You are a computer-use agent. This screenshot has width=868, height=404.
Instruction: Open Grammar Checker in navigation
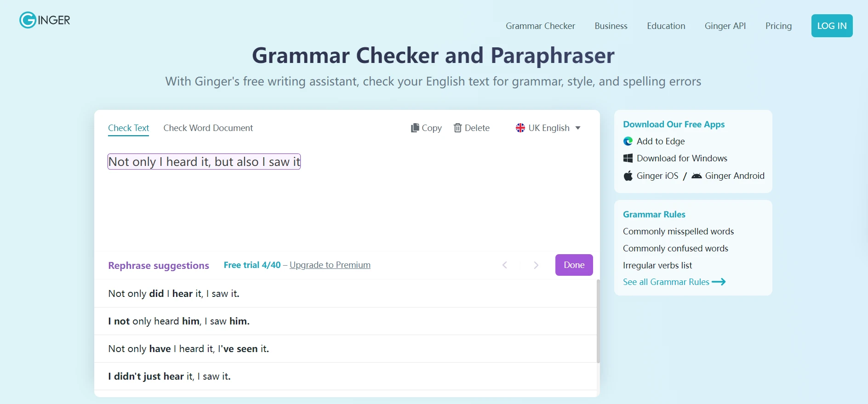[540, 26]
